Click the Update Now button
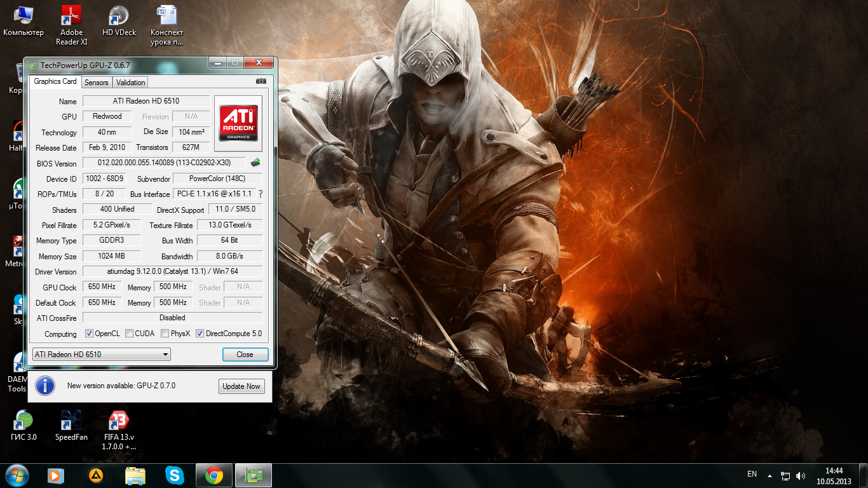This screenshot has height=488, width=868. tap(241, 386)
